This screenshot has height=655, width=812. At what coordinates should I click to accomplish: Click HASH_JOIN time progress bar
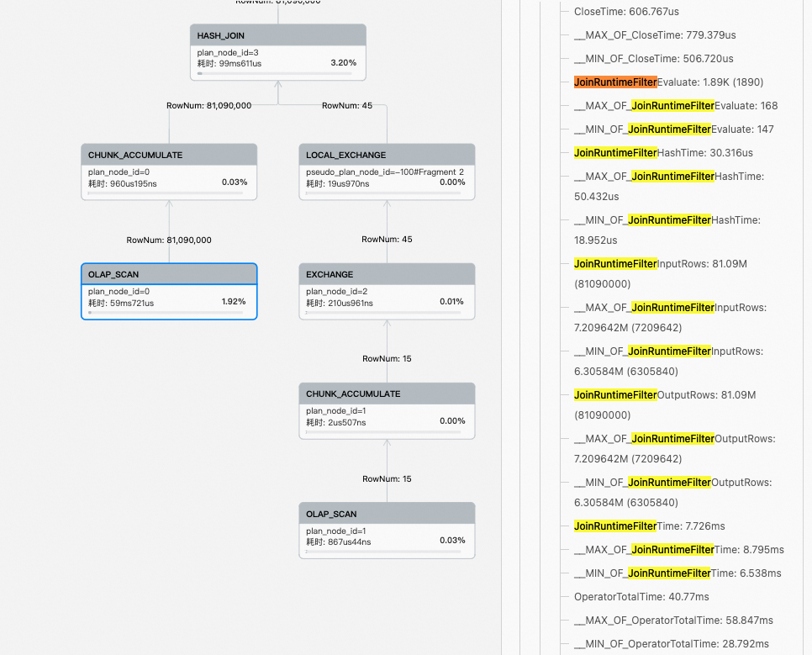pyautogui.click(x=275, y=74)
